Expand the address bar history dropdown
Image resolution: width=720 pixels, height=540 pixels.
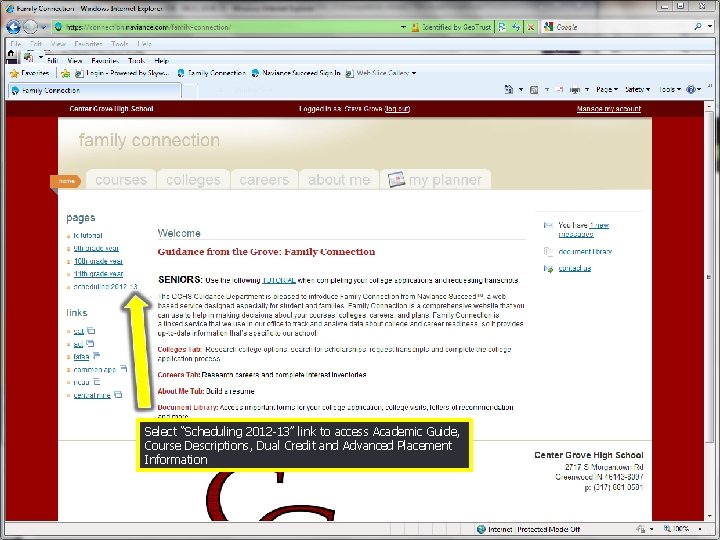coord(403,27)
